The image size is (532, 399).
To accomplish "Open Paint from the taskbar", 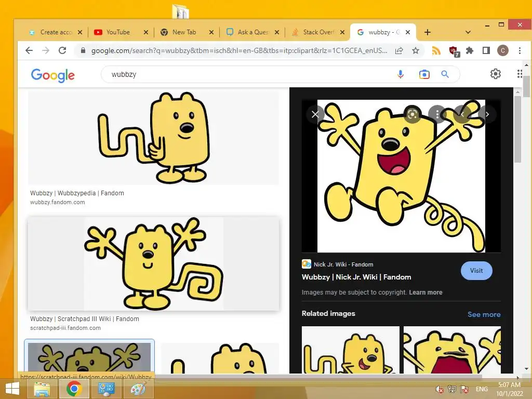I will coord(138,389).
